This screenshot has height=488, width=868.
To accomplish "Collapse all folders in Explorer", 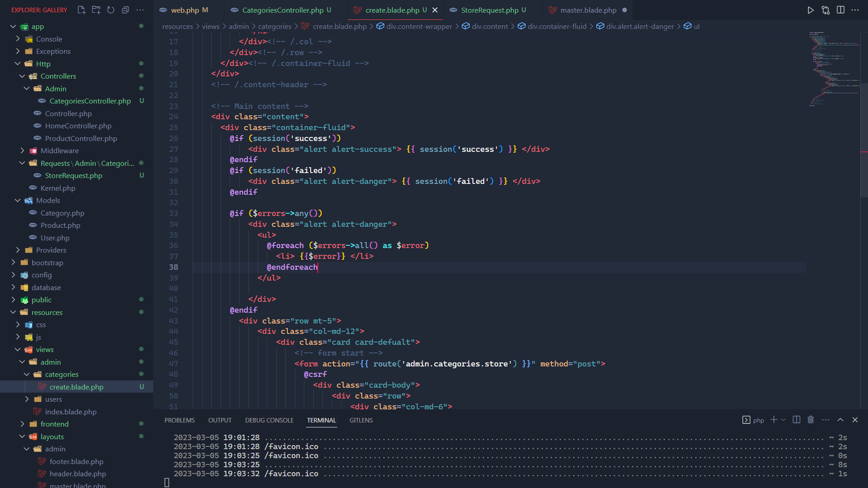I will [x=126, y=10].
